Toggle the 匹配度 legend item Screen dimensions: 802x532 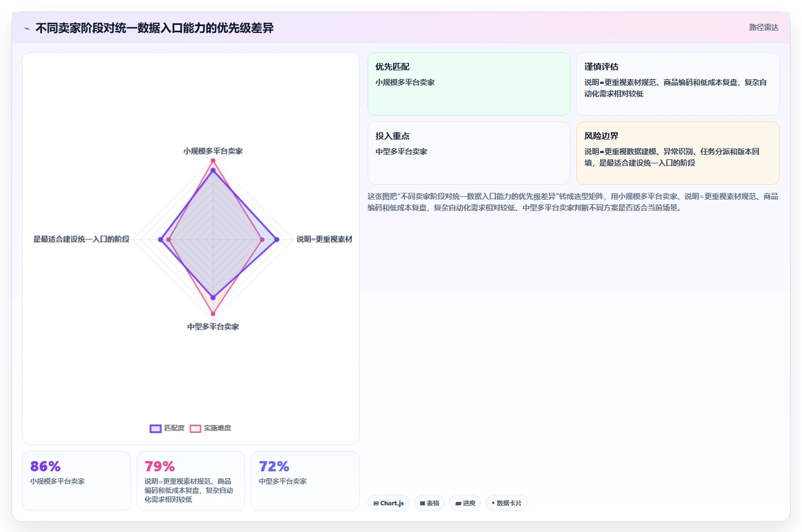[167, 428]
